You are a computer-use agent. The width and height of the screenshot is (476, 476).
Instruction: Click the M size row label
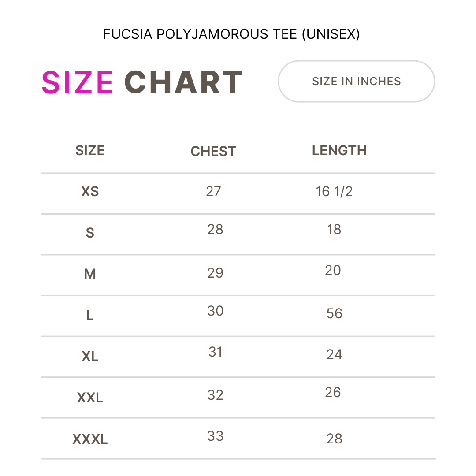(90, 274)
